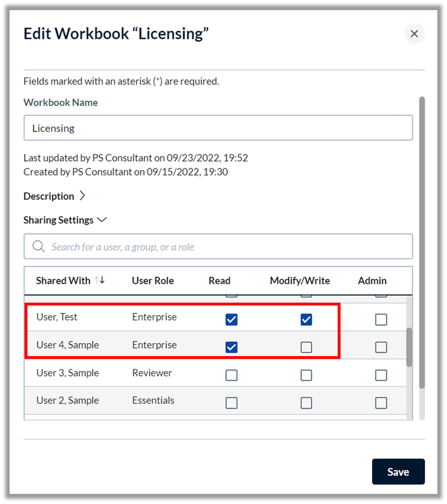Save the workbook changes
The image size is (447, 504).
coord(398,472)
